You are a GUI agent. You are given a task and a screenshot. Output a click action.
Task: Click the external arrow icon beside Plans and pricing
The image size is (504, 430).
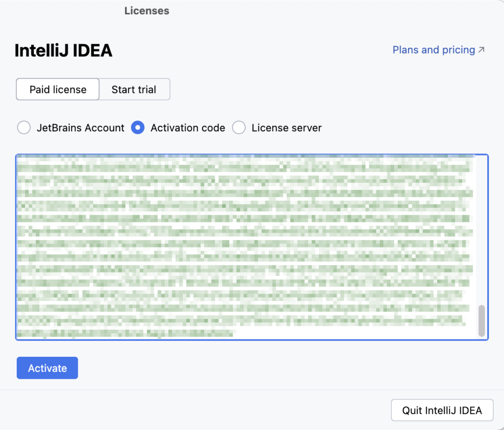[x=481, y=50]
